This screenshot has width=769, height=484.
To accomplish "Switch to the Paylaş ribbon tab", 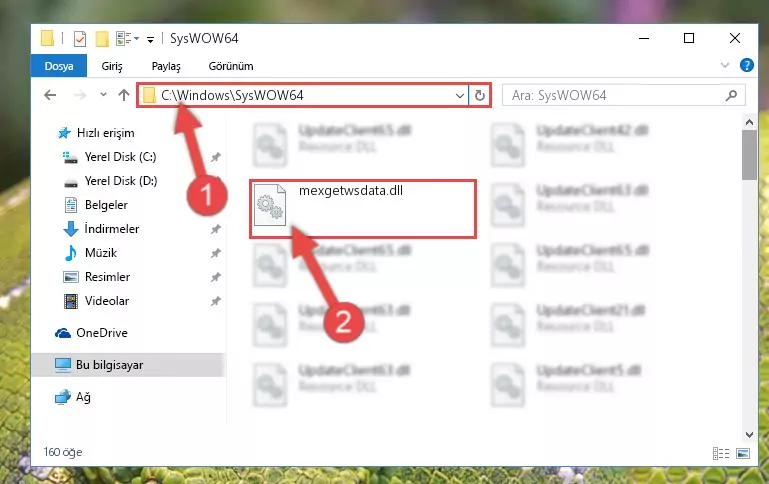I will coord(166,66).
